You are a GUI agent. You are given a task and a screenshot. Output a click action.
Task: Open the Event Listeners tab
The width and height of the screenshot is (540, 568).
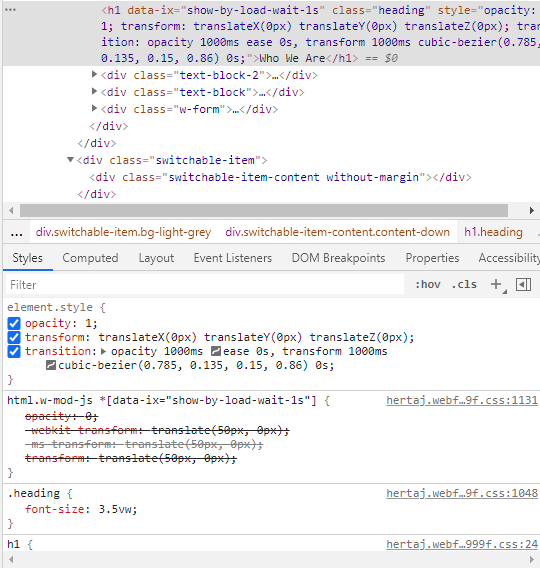(233, 258)
